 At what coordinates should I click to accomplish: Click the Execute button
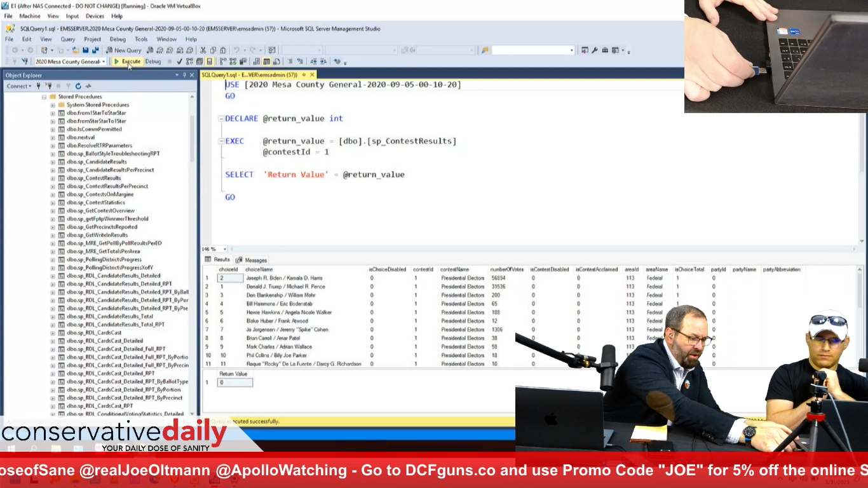[x=127, y=62]
